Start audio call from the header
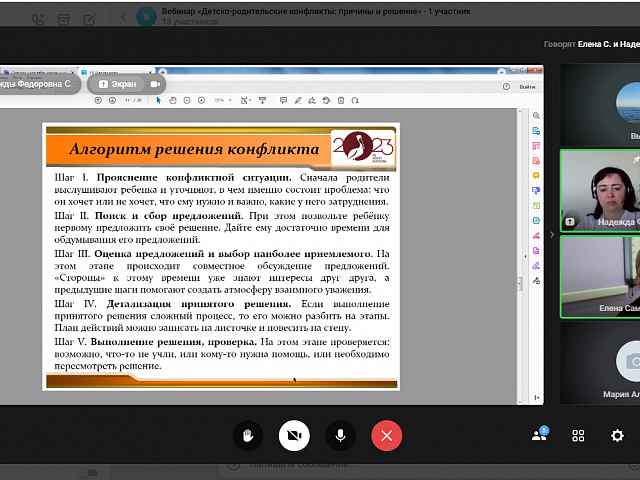640x480 pixels. point(38,18)
